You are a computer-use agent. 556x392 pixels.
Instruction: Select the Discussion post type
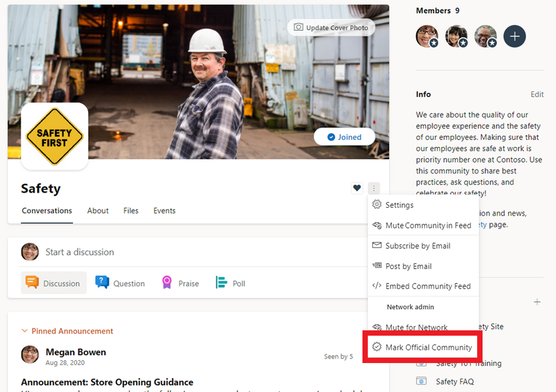click(x=54, y=283)
